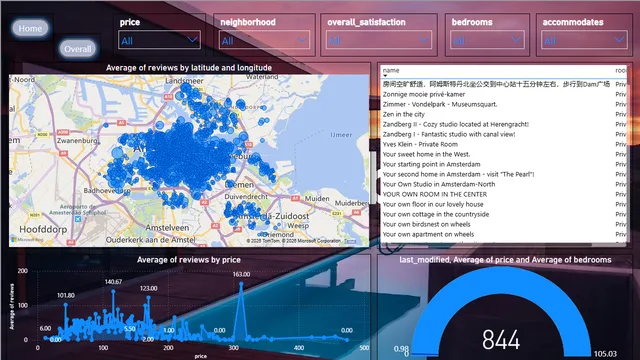Open the neighborhood filter dropdown
640x360 pixels.
coord(264,40)
